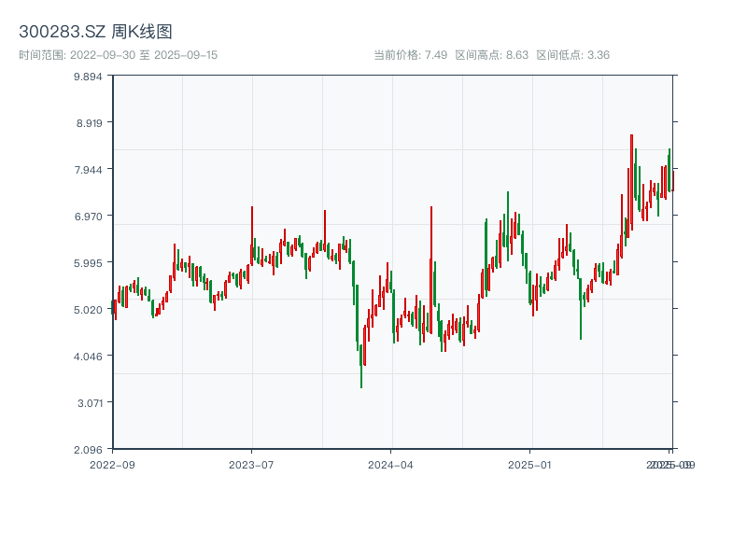
Task: Click y-axis value 4.046
Action: click(x=88, y=357)
